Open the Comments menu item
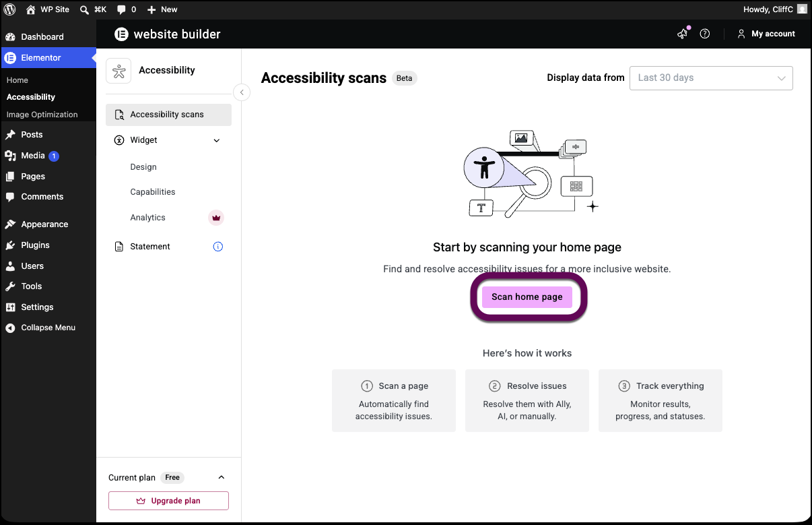Image resolution: width=812 pixels, height=525 pixels. [48, 197]
